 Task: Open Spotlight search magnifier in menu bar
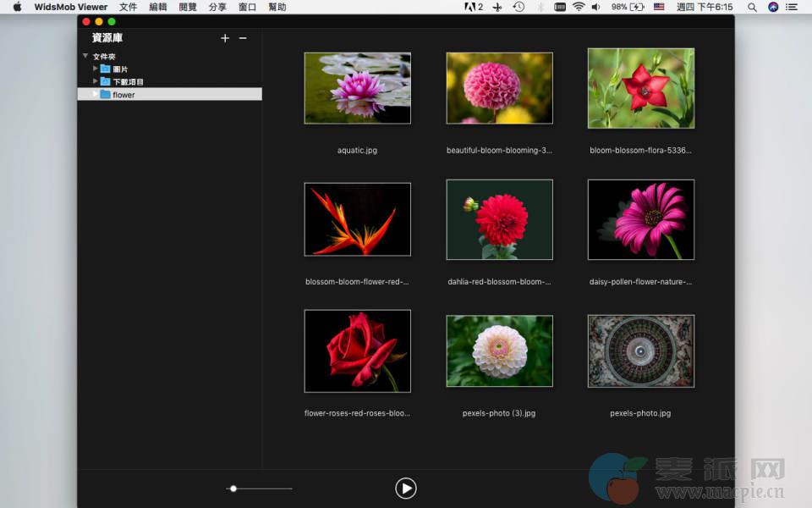(x=752, y=7)
